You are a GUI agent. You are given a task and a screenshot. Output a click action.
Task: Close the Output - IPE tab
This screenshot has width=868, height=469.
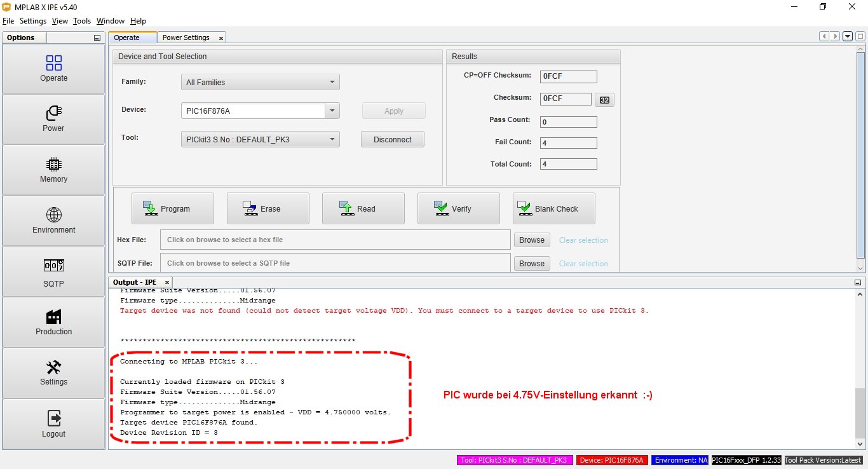pos(166,282)
